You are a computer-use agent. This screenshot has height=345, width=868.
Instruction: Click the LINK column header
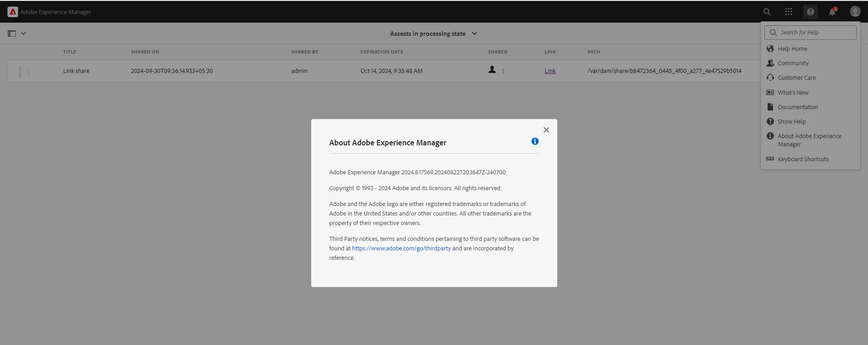tap(550, 52)
